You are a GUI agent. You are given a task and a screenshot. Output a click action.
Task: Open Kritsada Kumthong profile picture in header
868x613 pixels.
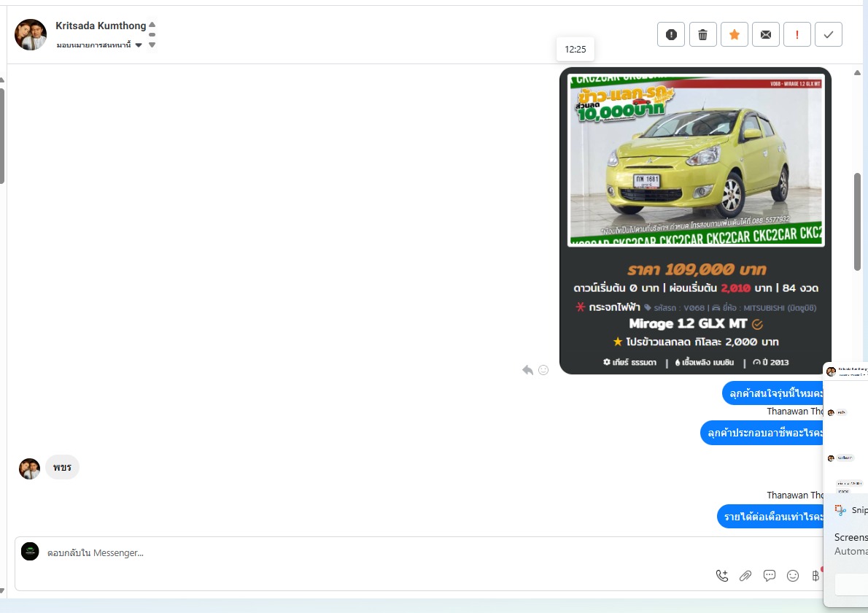31,34
